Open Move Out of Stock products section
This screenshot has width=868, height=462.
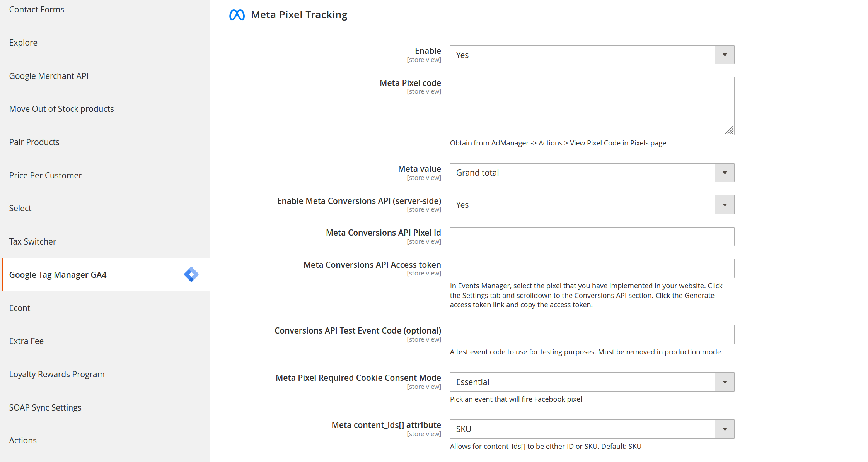click(x=61, y=109)
